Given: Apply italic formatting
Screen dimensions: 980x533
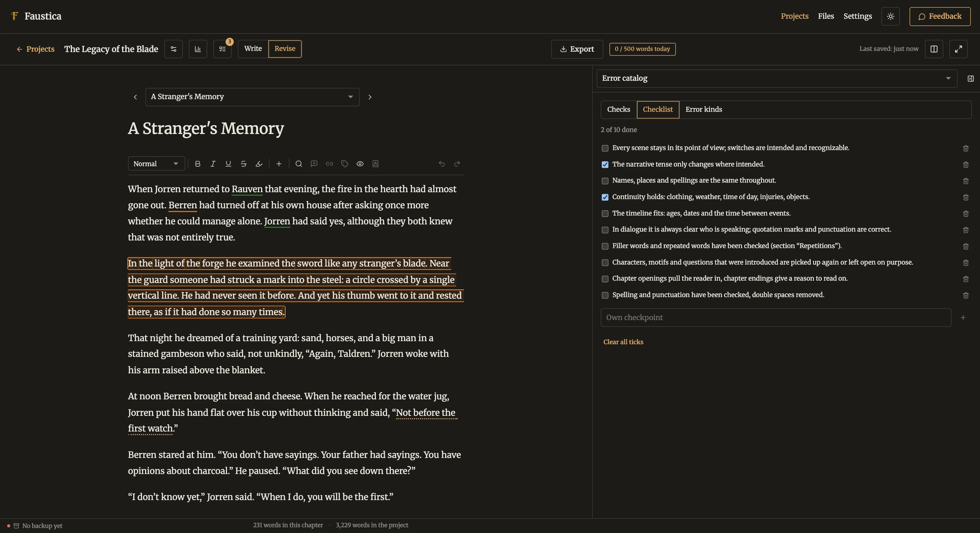Looking at the screenshot, I should click(x=213, y=164).
